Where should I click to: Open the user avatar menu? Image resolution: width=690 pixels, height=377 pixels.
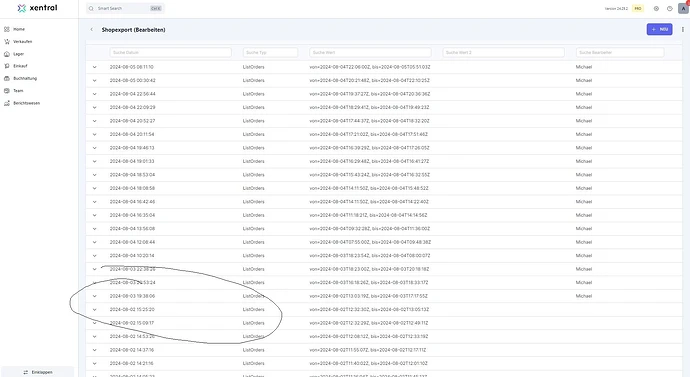(x=683, y=8)
